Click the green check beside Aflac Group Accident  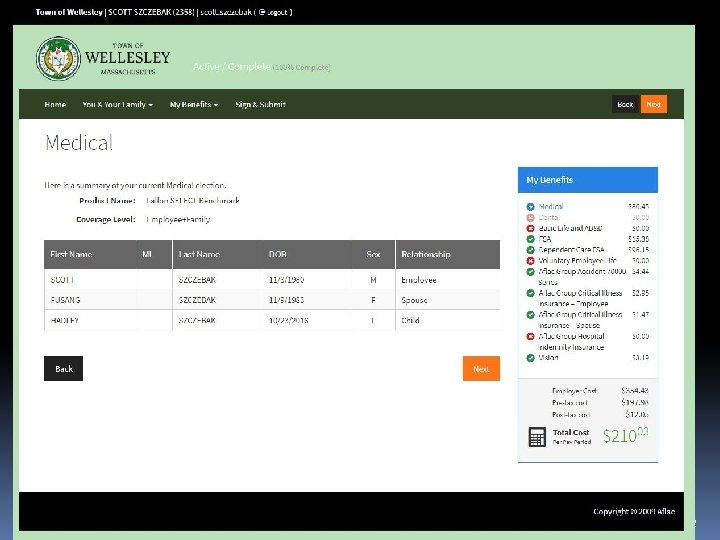click(x=530, y=271)
